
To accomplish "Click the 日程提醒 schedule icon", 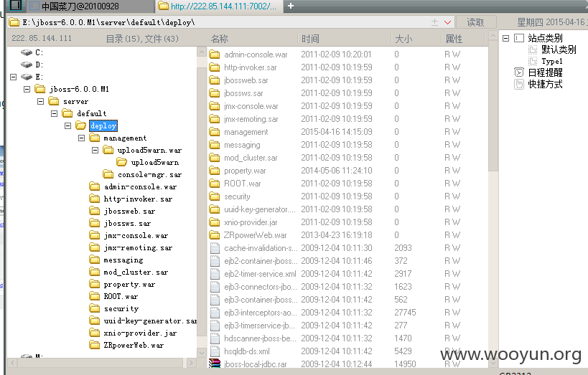I will point(519,72).
